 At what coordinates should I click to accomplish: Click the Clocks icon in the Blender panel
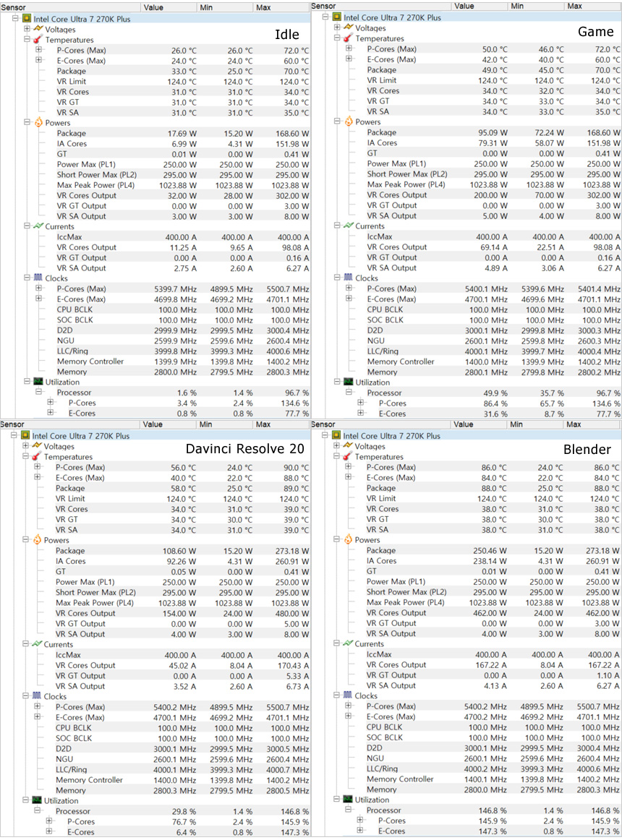(348, 695)
